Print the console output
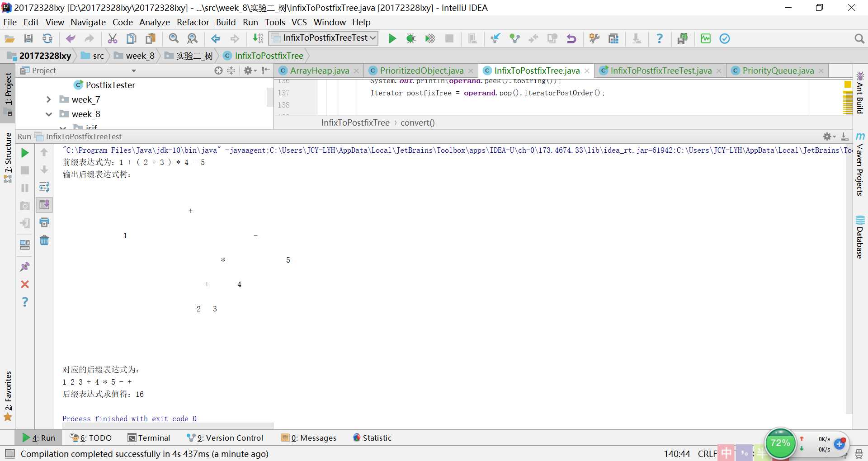Image resolution: width=868 pixels, height=461 pixels. click(44, 222)
